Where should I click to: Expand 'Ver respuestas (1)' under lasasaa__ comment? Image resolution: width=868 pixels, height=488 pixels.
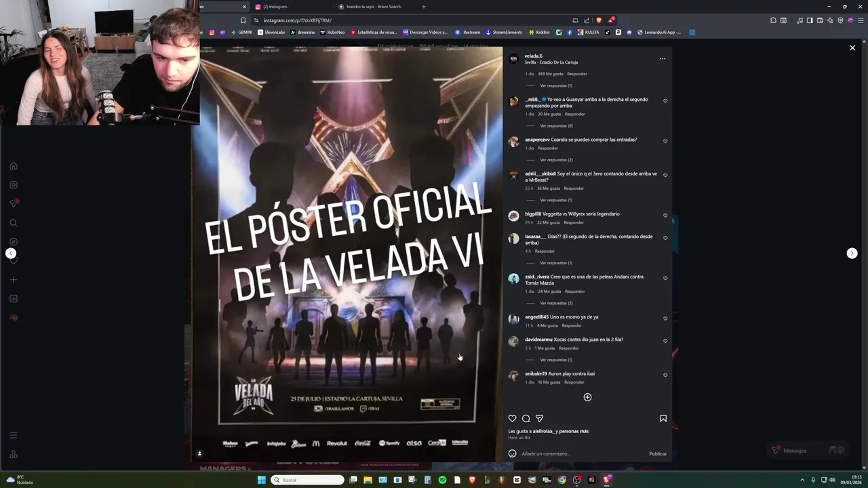pos(556,263)
